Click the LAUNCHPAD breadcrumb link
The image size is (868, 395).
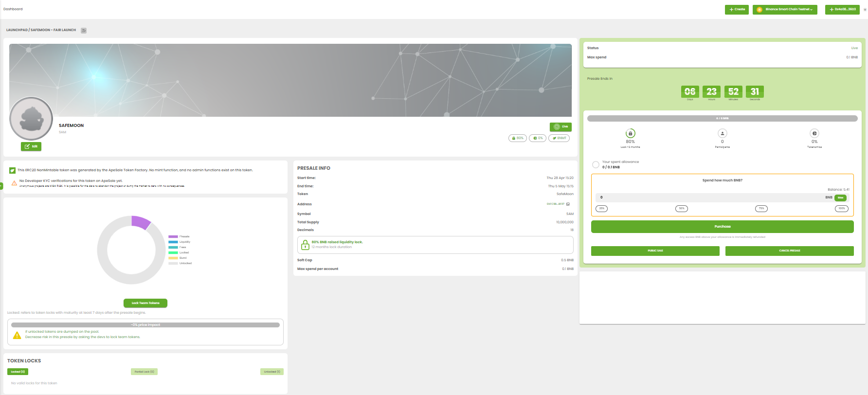tap(17, 30)
